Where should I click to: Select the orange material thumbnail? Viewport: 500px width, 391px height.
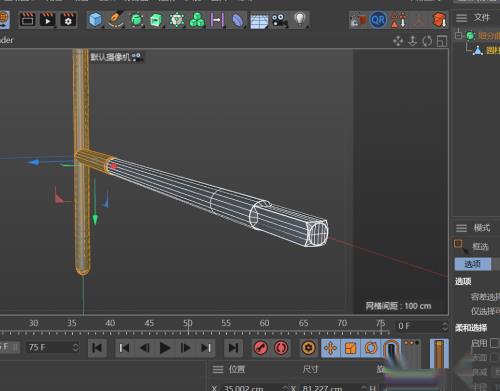pyautogui.click(x=439, y=353)
